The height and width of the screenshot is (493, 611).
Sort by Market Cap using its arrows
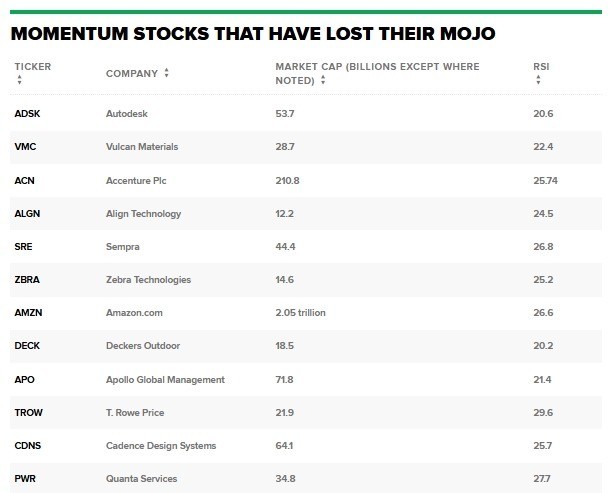pos(323,80)
